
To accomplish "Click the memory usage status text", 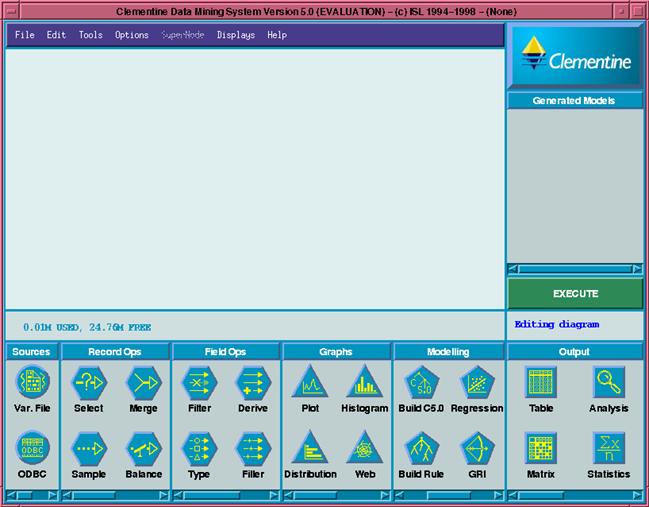I will pyautogui.click(x=87, y=327).
